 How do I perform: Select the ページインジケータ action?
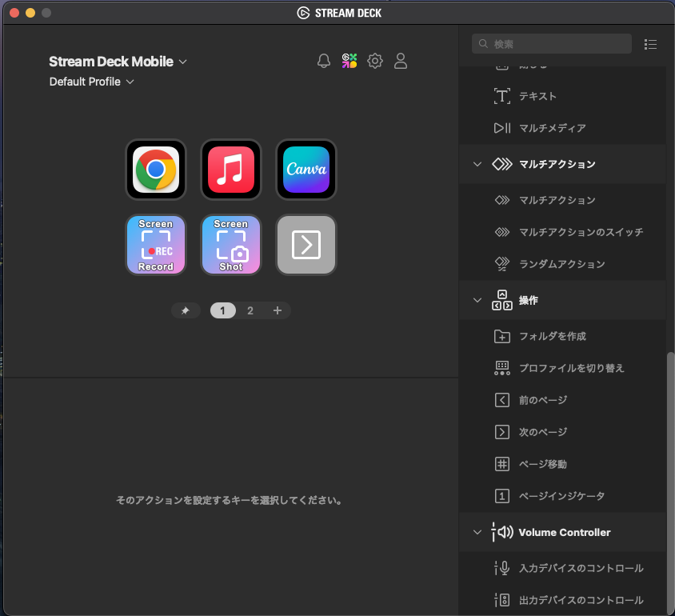(x=562, y=496)
